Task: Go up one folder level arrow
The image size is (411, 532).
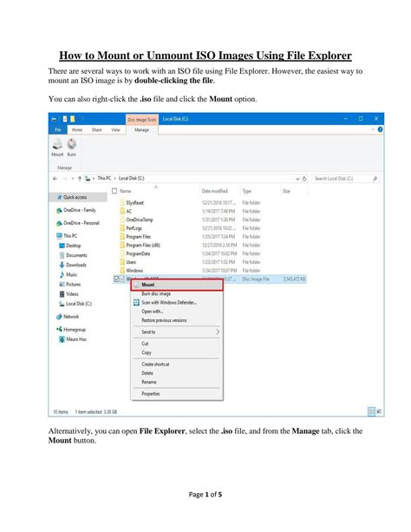Action: [80, 179]
